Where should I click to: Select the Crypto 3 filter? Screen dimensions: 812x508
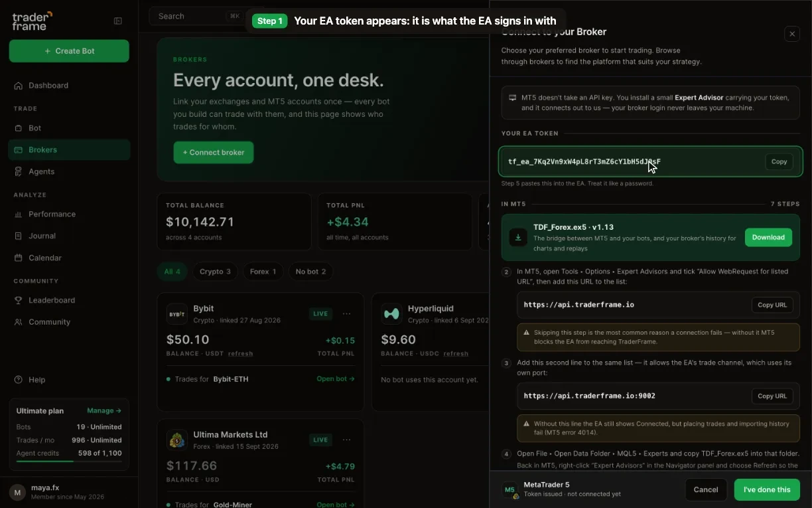click(216, 272)
